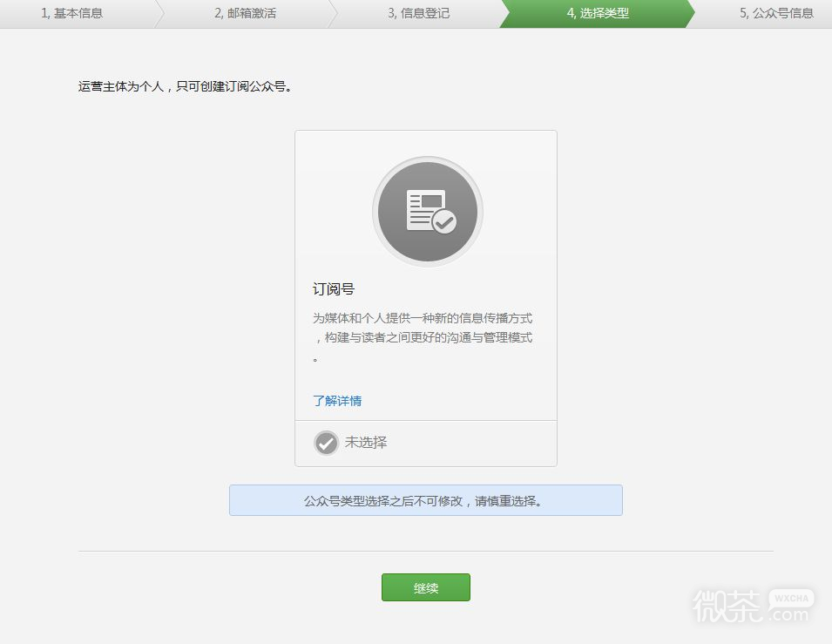View step 5 公众号信息 tab

(x=777, y=14)
